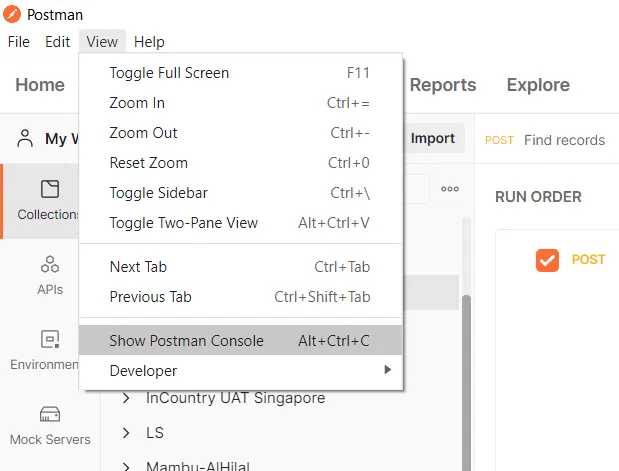Switch to the Reports tab
619x471 pixels.
click(x=443, y=85)
